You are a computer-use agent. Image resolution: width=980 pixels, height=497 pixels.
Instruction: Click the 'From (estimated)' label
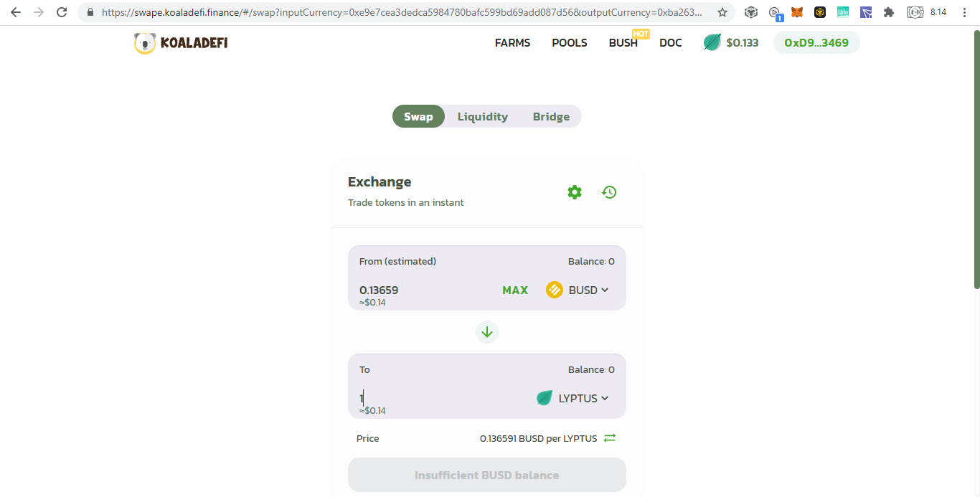tap(397, 261)
